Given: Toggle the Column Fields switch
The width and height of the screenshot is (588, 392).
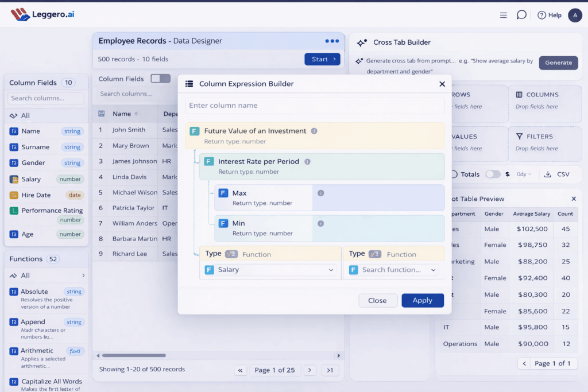Looking at the screenshot, I should [160, 79].
